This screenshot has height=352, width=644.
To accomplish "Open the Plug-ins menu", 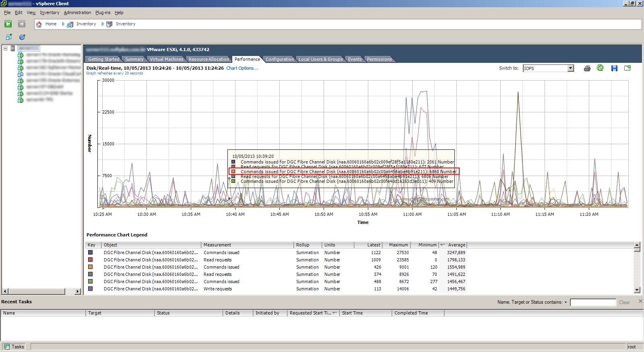I will click(103, 12).
